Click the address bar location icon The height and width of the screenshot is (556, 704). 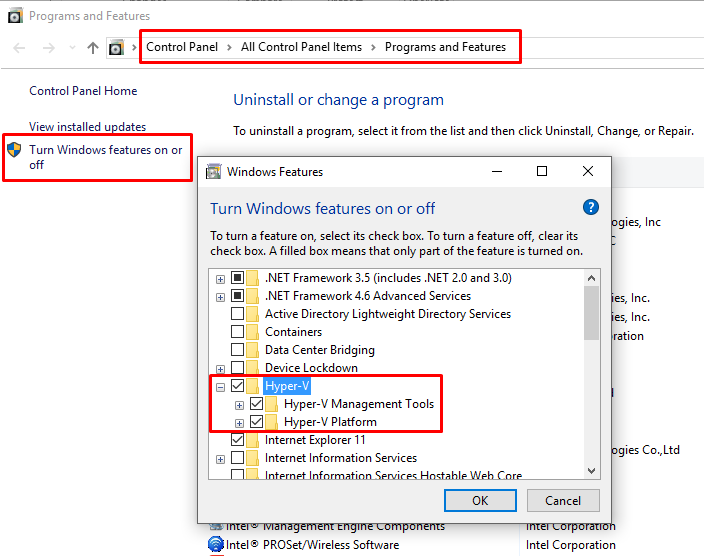(116, 48)
